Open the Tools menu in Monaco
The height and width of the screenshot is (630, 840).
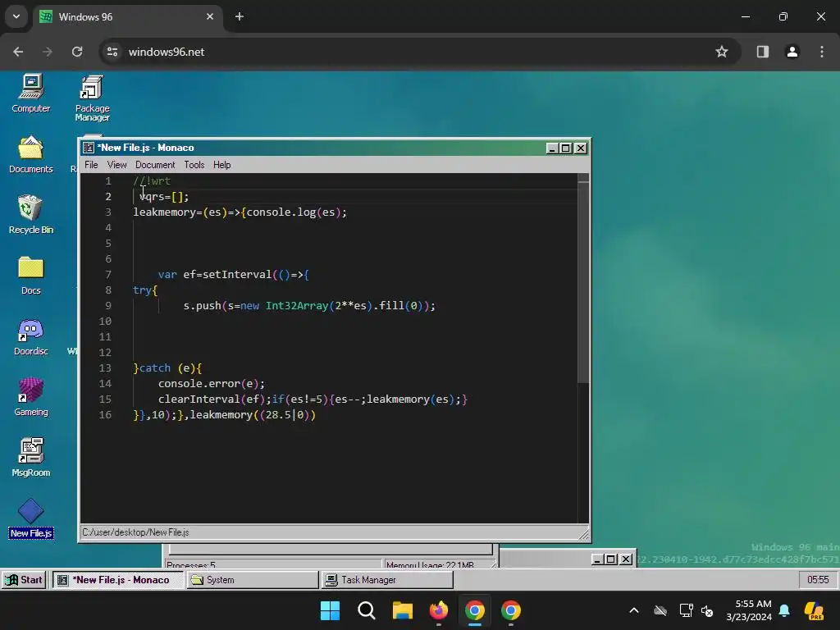click(194, 164)
